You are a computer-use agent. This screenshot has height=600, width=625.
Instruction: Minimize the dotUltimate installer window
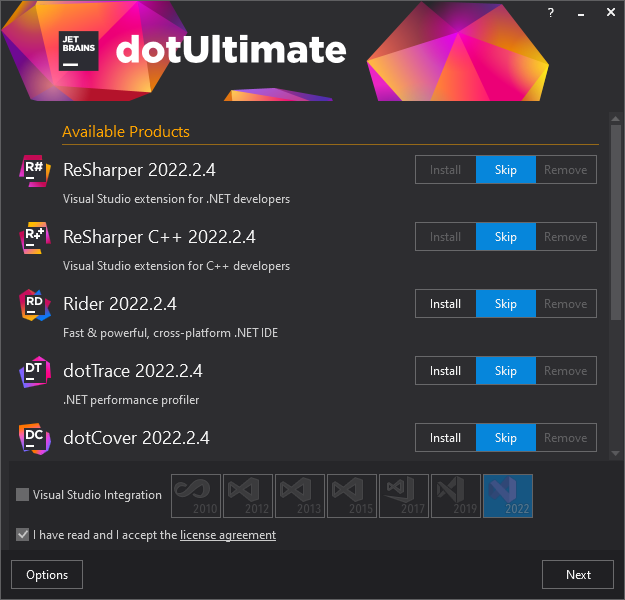[x=581, y=13]
